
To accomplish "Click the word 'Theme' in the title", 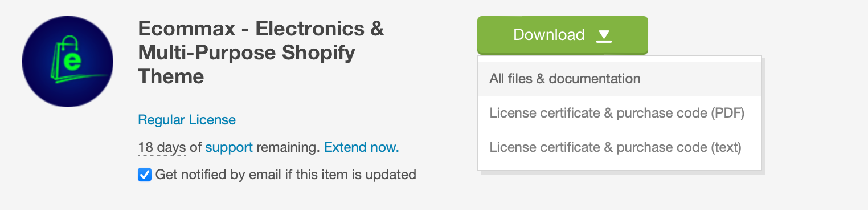I will [171, 76].
